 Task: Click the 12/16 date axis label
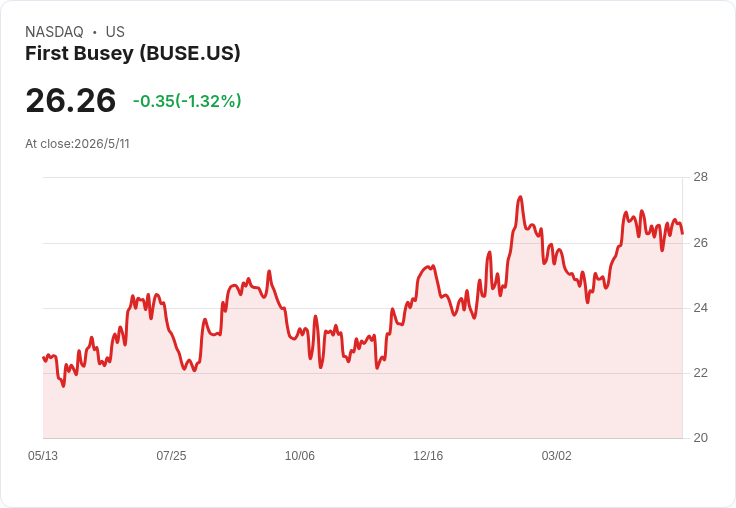(428, 455)
